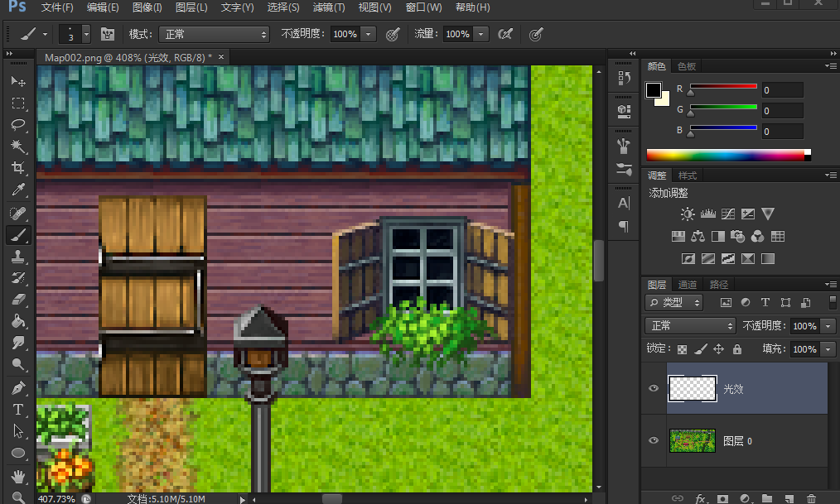Hide the 图层 0 layer

coord(654,440)
